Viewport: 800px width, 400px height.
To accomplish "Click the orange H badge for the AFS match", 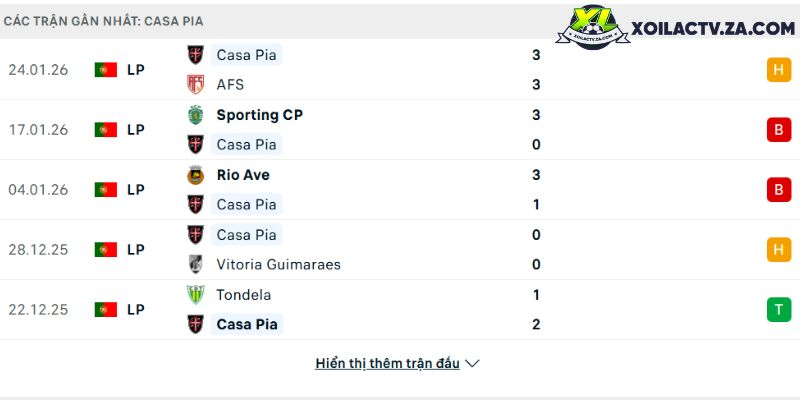I will click(x=779, y=70).
